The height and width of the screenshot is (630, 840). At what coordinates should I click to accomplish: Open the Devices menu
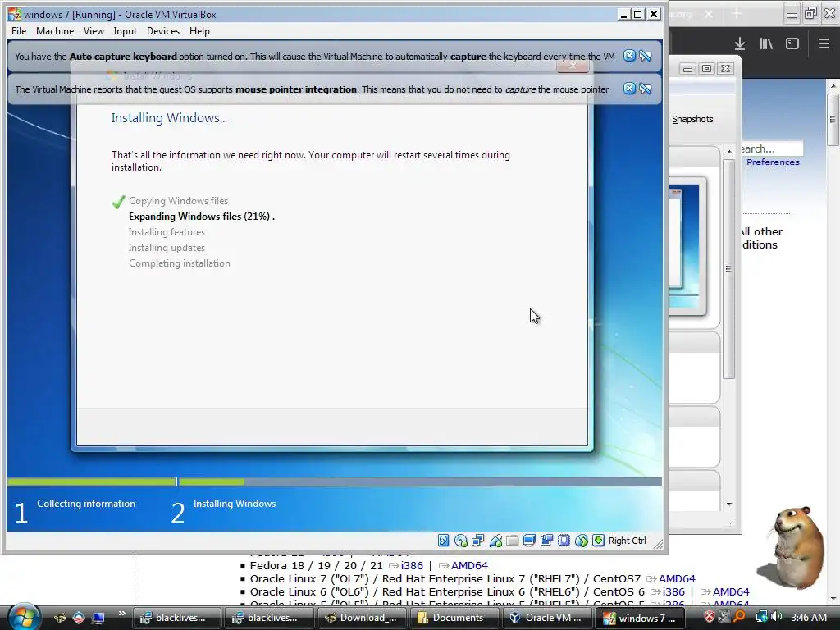(x=163, y=31)
